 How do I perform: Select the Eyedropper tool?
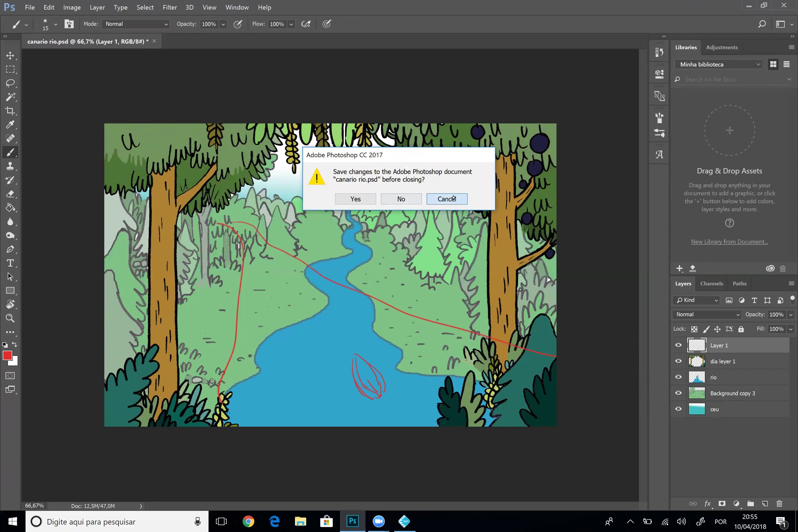[10, 124]
